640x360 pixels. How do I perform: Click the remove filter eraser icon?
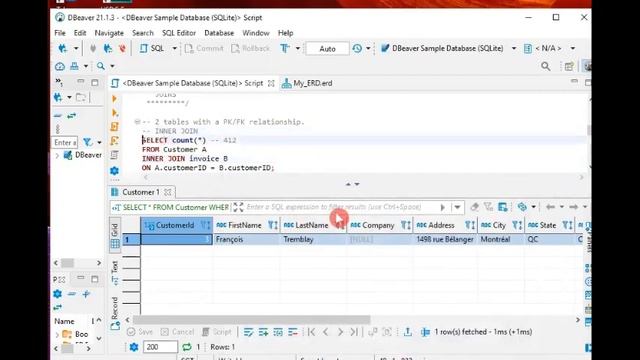pyautogui.click(x=474, y=207)
